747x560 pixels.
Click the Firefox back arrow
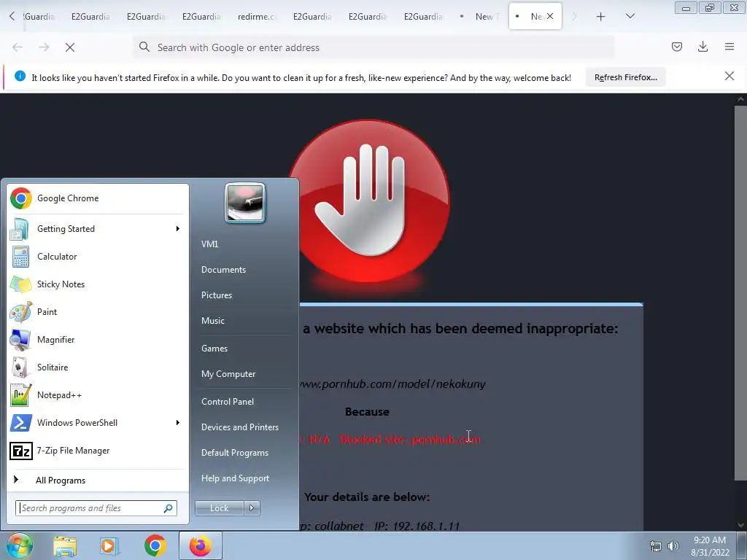click(x=18, y=47)
